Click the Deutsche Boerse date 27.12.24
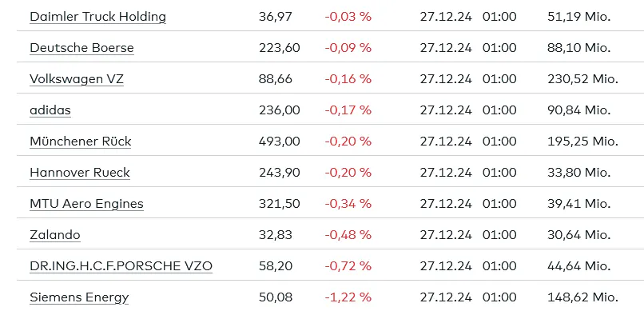Image resolution: width=644 pixels, height=311 pixels. click(x=446, y=48)
